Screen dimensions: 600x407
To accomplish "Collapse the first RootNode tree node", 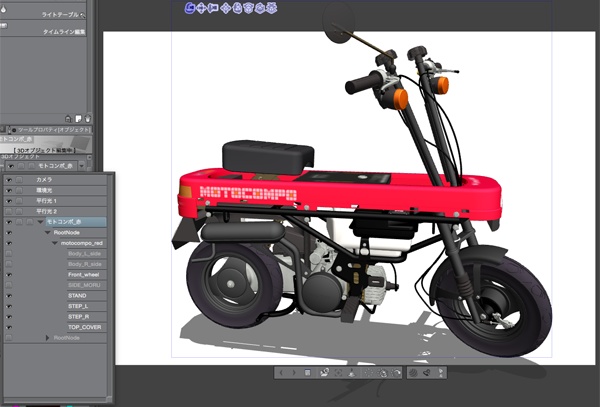I will click(x=48, y=233).
